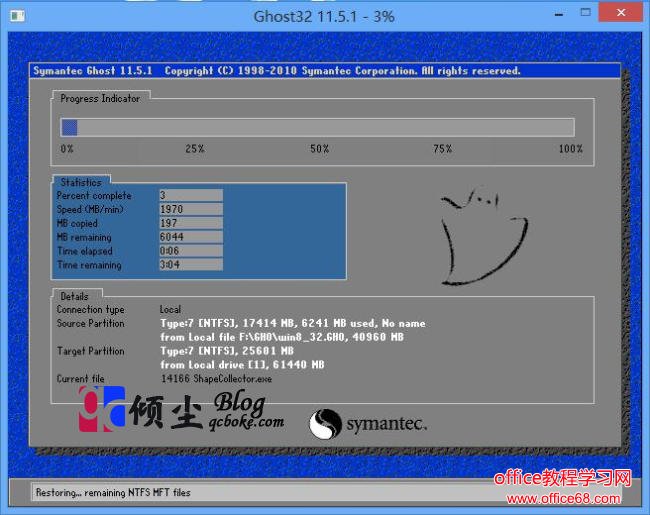Click the 25% progress scale mark
This screenshot has width=650, height=515.
195,149
